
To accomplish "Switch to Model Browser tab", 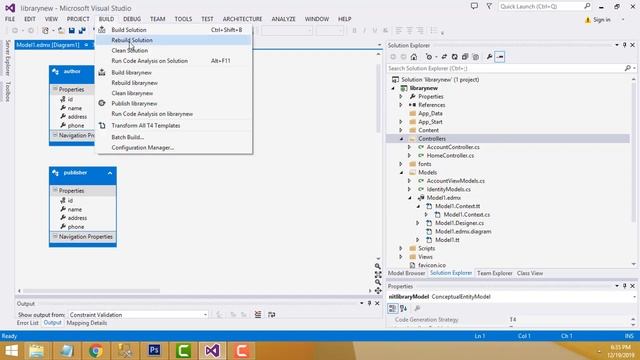I will coord(406,273).
